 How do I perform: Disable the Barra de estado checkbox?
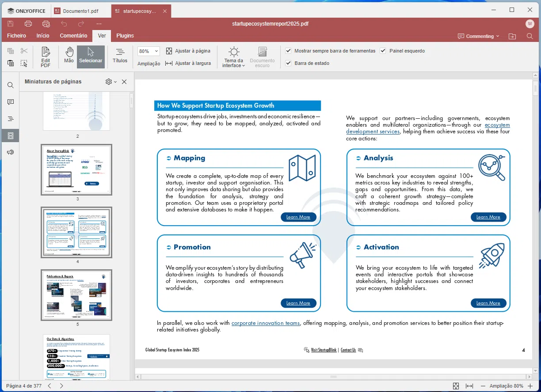[x=289, y=63]
